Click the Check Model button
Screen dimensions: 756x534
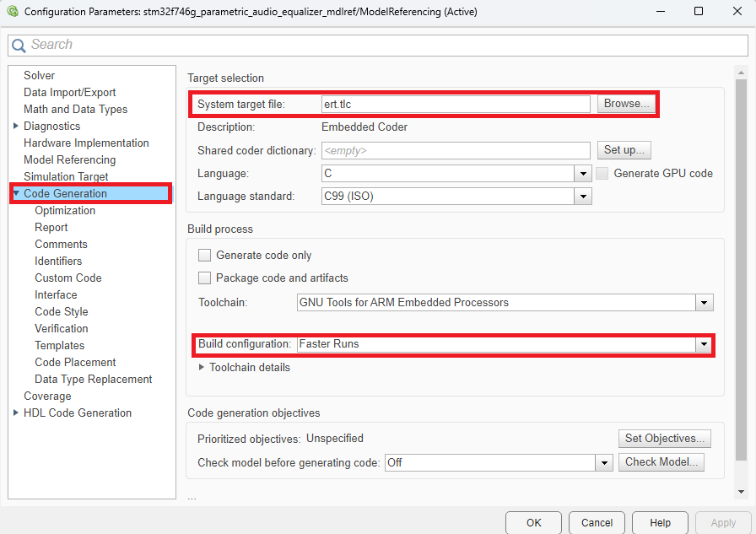pyautogui.click(x=661, y=462)
